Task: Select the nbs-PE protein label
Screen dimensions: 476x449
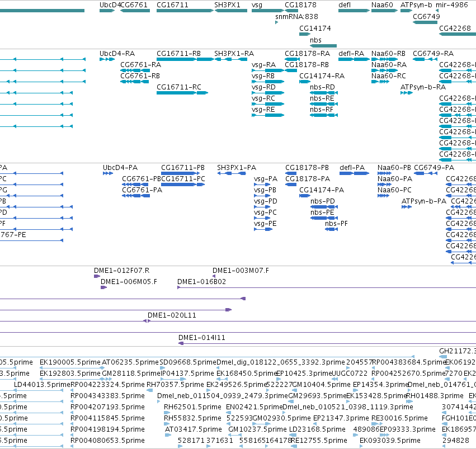Action: [322, 212]
